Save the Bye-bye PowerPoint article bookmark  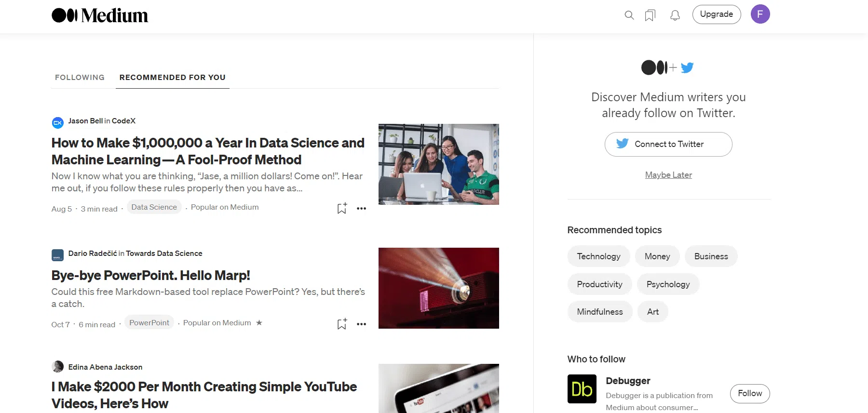pos(342,324)
